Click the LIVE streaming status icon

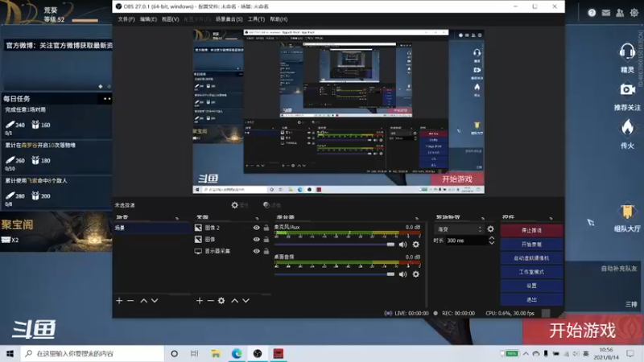[x=388, y=313]
